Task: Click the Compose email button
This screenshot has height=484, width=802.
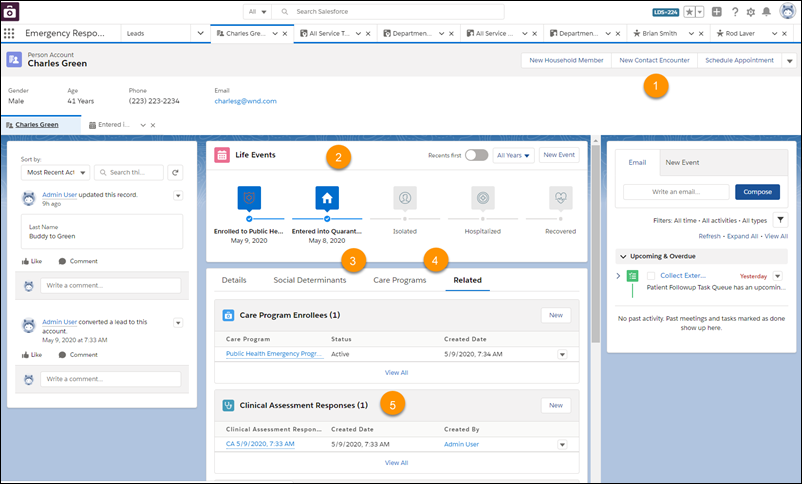Action: [758, 192]
